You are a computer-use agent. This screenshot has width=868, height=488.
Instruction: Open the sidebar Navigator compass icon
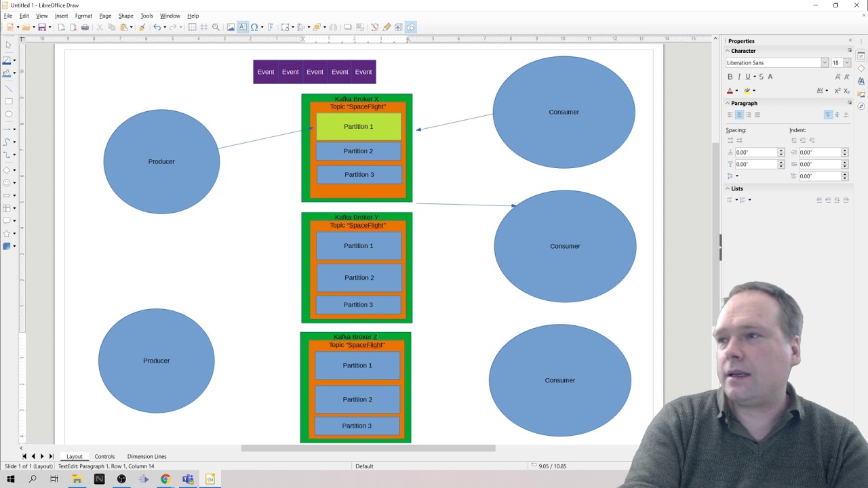pyautogui.click(x=861, y=106)
